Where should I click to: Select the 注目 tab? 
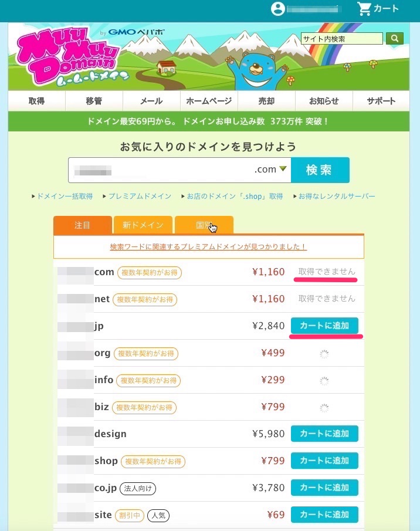click(83, 225)
